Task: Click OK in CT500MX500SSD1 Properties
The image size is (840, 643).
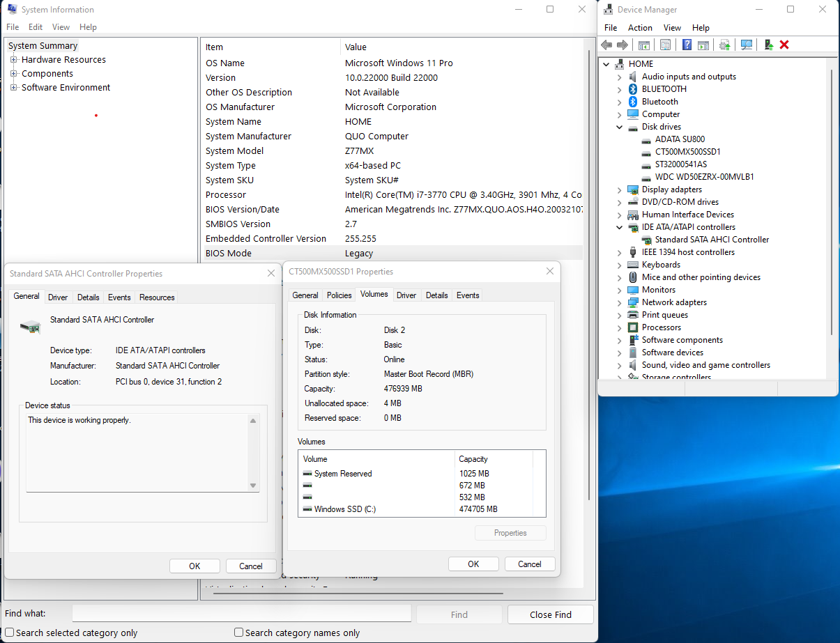Action: (473, 564)
